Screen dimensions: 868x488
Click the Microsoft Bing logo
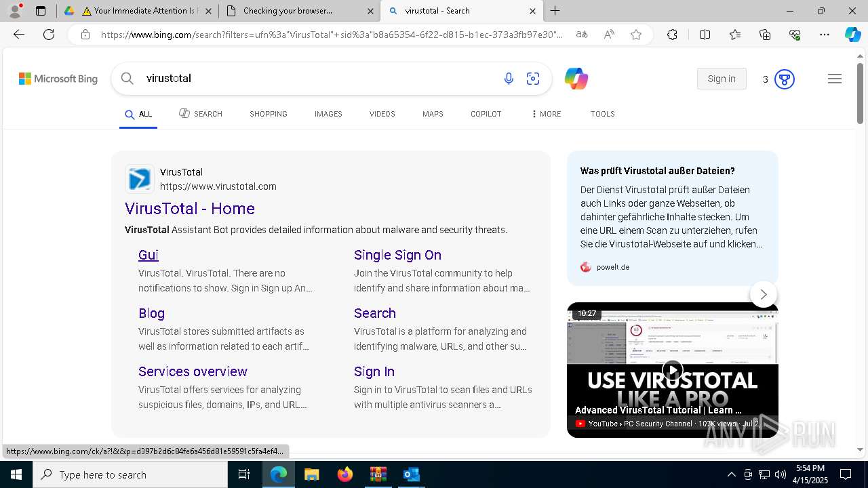point(58,79)
